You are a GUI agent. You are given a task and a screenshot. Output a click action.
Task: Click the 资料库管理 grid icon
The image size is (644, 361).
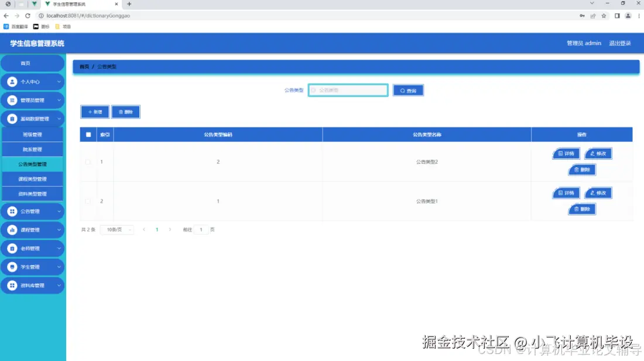pos(12,285)
